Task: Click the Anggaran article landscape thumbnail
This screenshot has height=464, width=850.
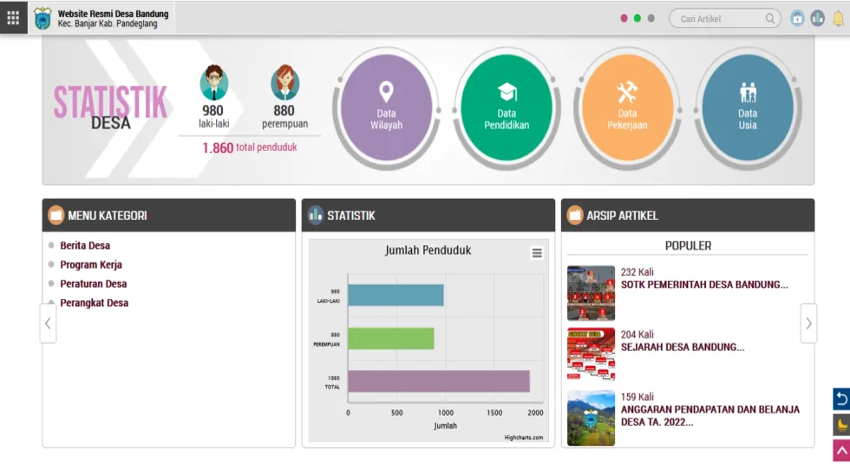Action: 591,418
